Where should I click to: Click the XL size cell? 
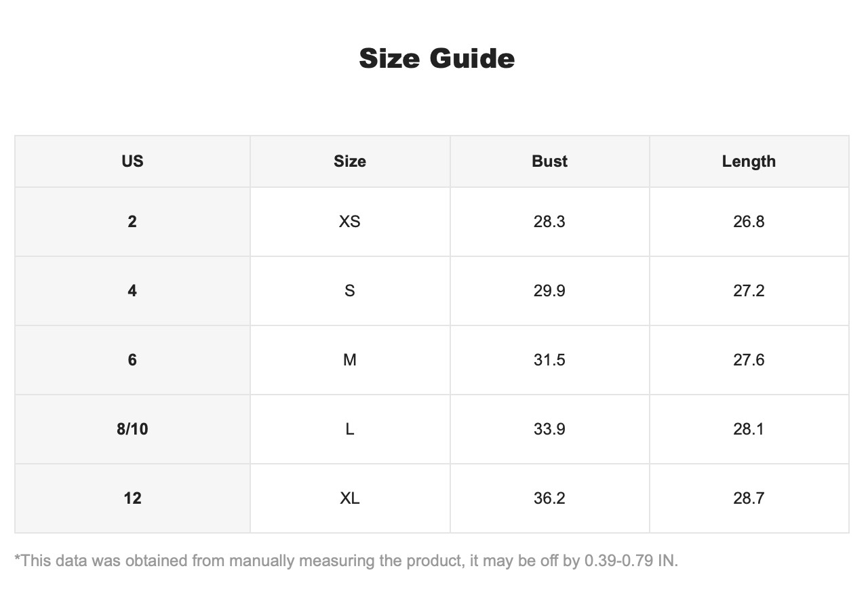click(350, 498)
